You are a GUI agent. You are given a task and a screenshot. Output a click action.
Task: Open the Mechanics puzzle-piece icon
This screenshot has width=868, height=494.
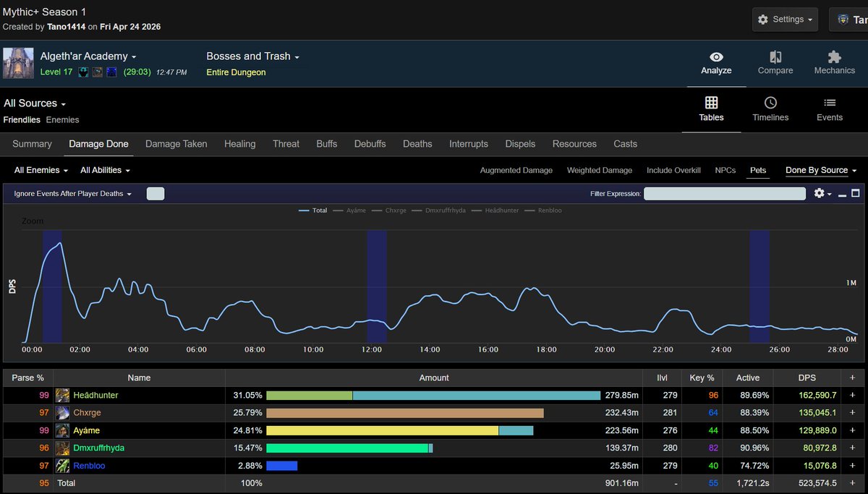[x=835, y=57]
